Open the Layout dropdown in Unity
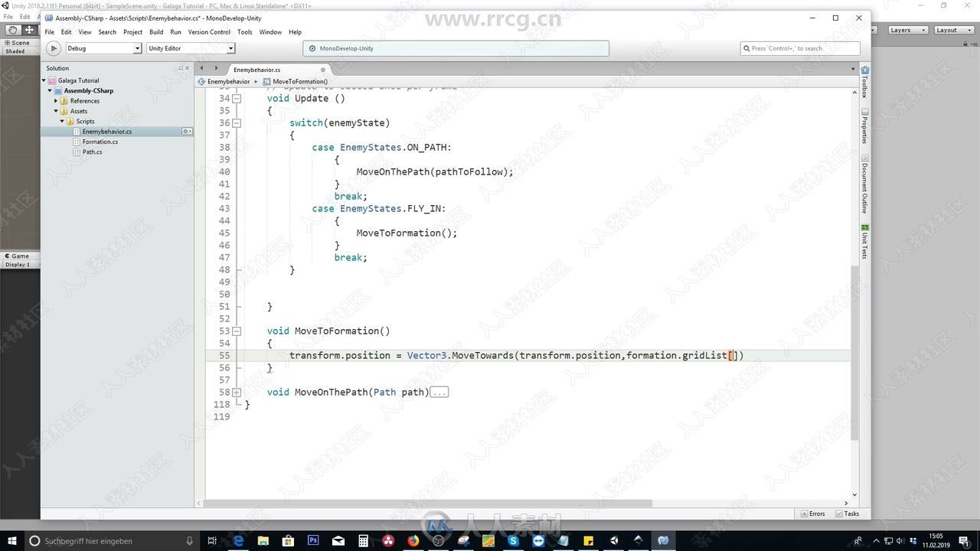 (x=953, y=30)
